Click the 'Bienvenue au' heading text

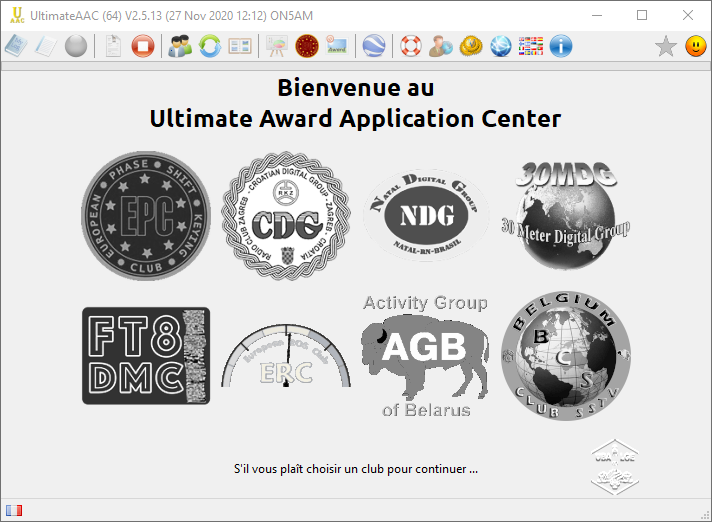click(356, 87)
